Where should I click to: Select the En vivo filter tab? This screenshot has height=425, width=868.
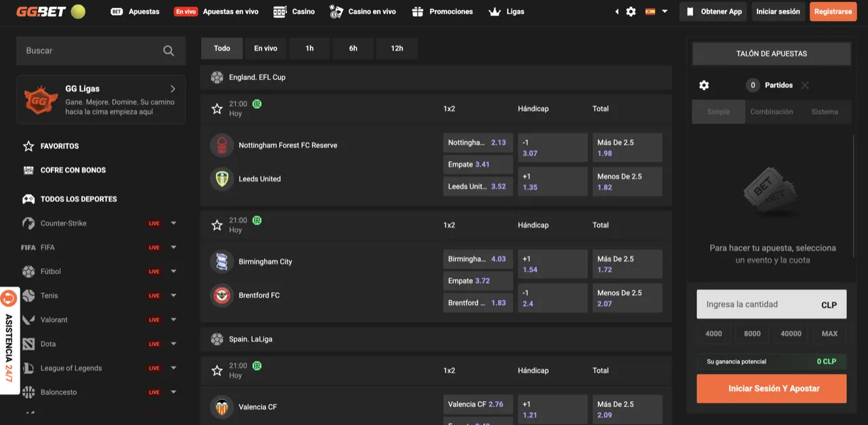coord(266,49)
